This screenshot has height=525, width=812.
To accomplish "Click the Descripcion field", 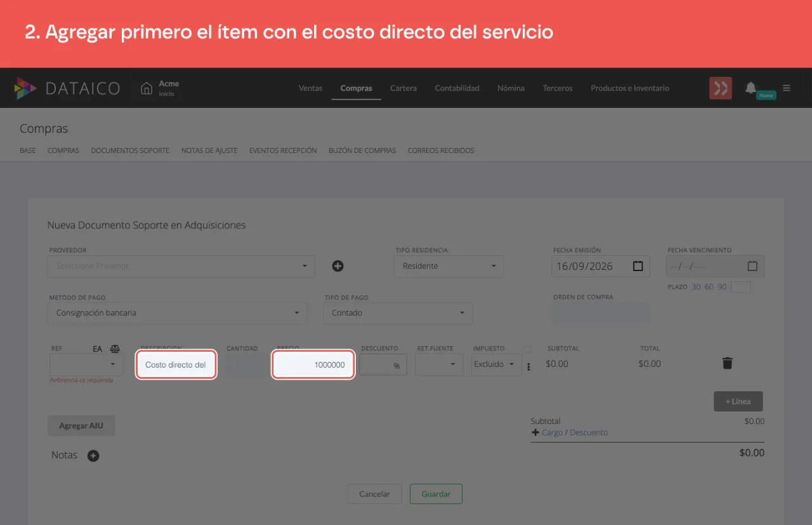I will tap(176, 365).
